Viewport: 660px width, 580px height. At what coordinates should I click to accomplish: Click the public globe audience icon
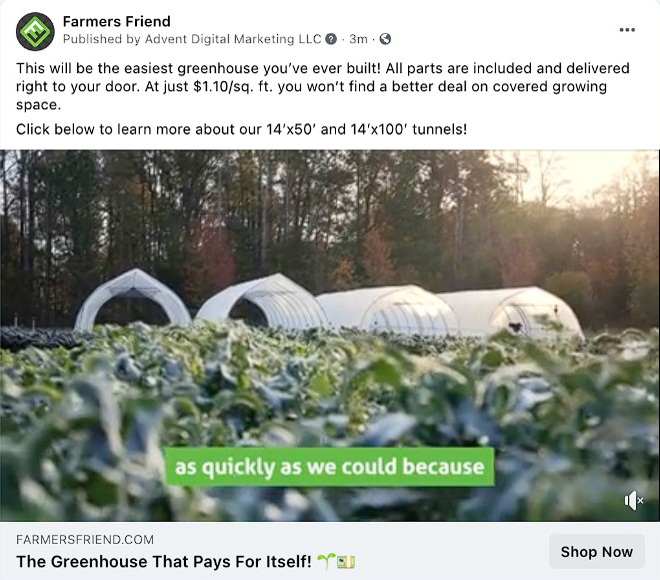[385, 39]
